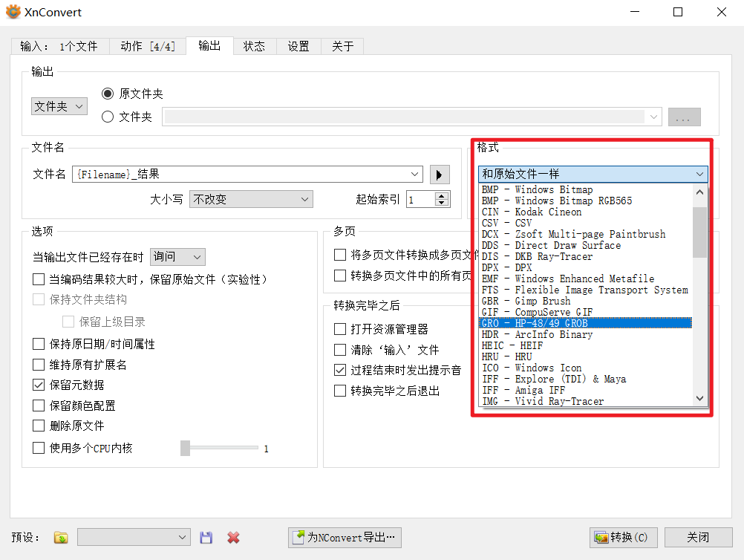Viewport: 744px width, 560px height.
Task: Click the starting index input field
Action: point(421,199)
